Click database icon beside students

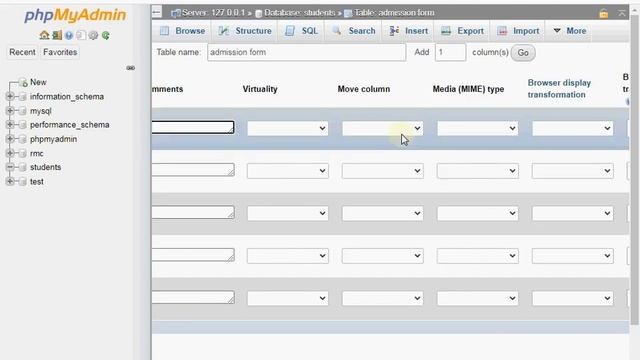(23, 167)
